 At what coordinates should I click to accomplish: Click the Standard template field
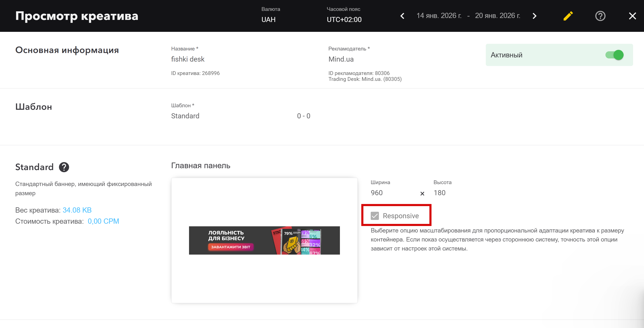click(x=185, y=116)
